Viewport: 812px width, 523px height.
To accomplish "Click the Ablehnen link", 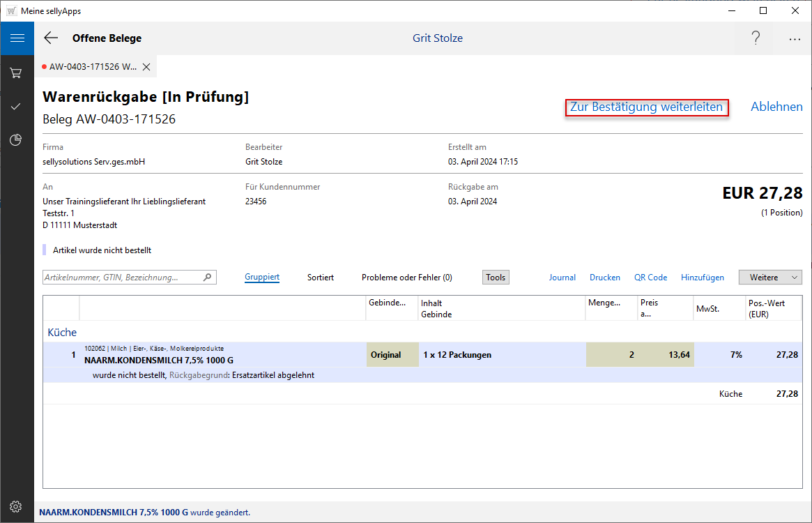I will pos(776,107).
